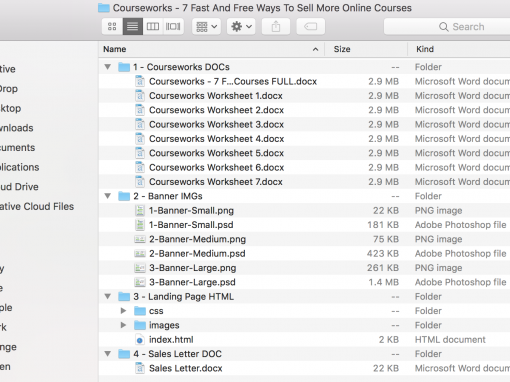Sort by Name column header
The image size is (510, 382).
tap(211, 49)
